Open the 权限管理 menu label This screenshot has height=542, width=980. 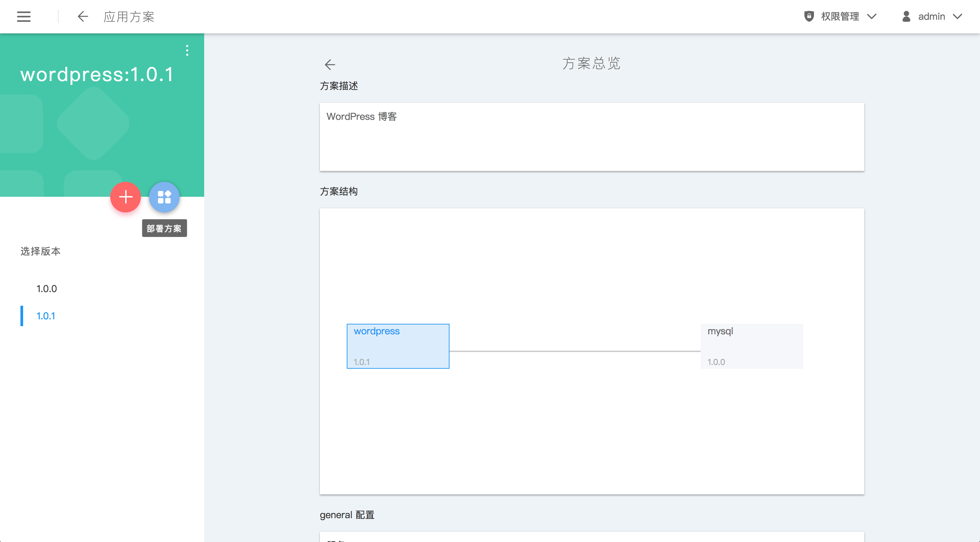840,16
